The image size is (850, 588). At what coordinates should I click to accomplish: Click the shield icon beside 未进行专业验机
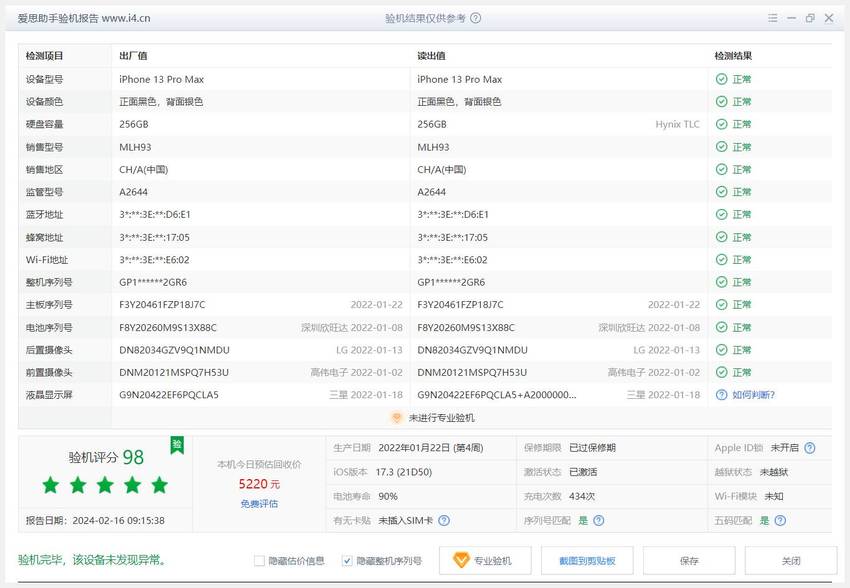tap(396, 418)
